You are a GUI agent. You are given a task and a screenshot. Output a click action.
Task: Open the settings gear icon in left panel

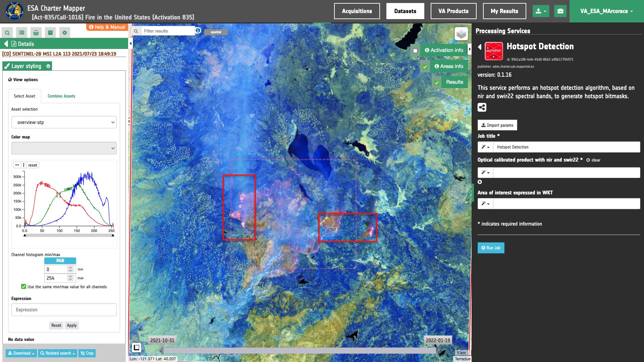pos(65,33)
